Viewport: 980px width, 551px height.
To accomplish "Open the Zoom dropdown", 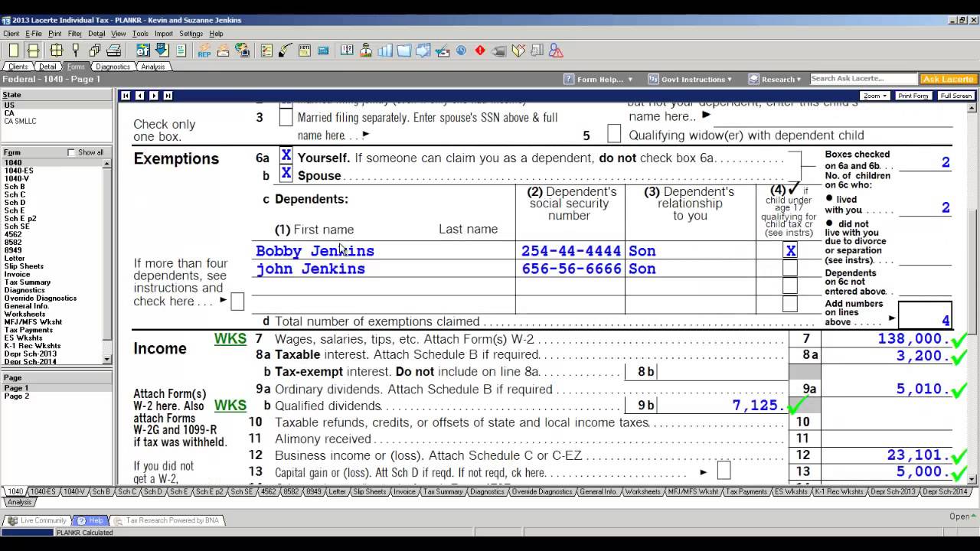I will (x=874, y=96).
